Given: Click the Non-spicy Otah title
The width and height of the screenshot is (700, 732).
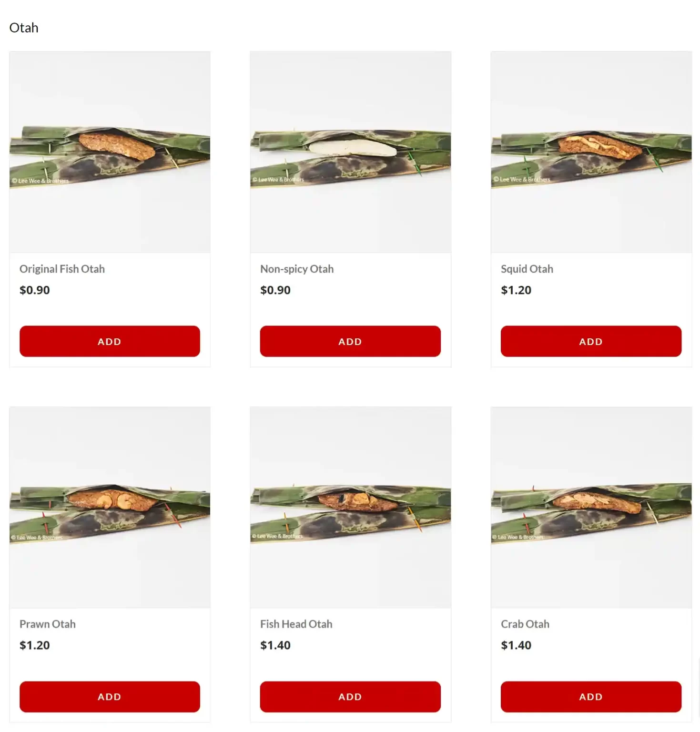Looking at the screenshot, I should (x=297, y=269).
